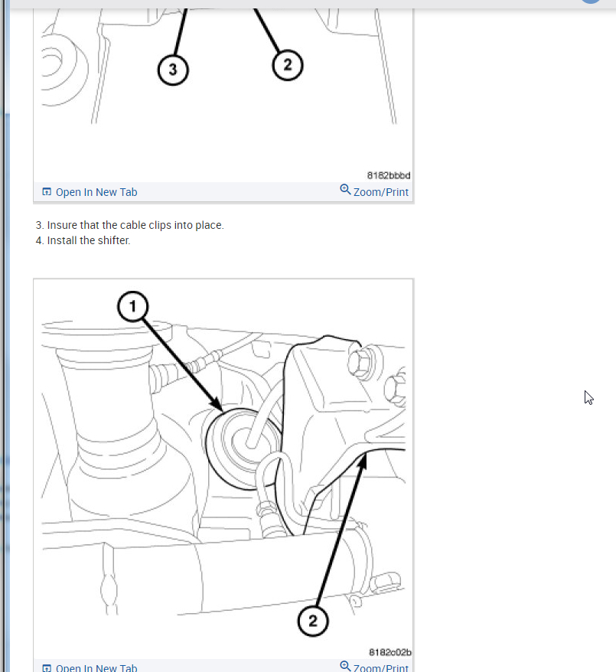Click new-tab icon under figure 8182bbbd
This screenshot has height=672, width=616.
click(47, 191)
